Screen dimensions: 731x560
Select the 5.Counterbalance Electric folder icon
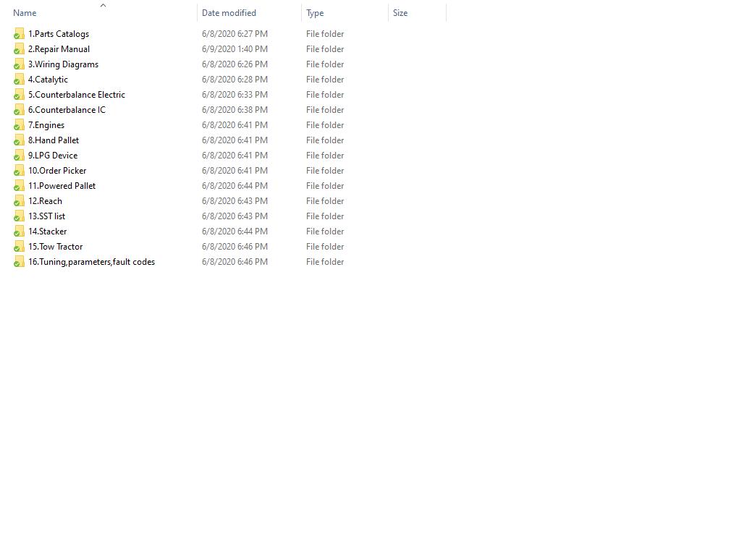(19, 95)
